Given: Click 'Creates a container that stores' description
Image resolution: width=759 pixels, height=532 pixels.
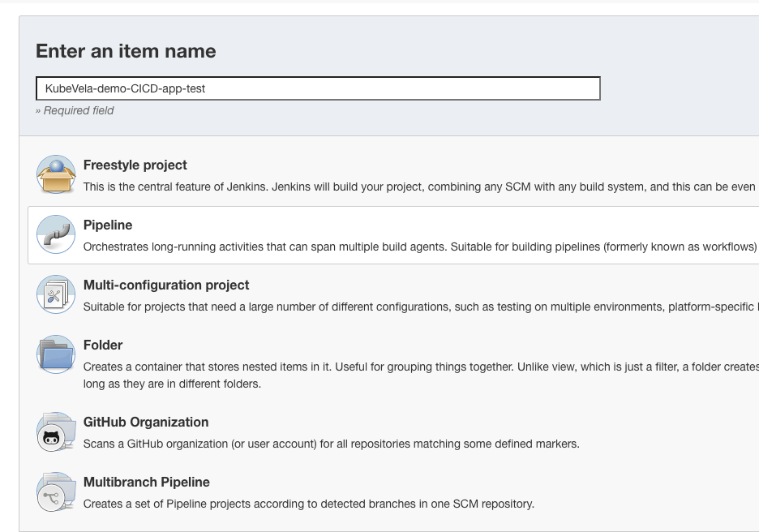Looking at the screenshot, I should click(421, 375).
